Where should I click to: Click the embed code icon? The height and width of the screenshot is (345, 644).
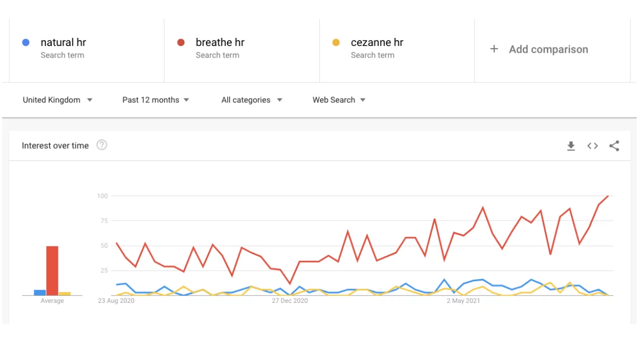pyautogui.click(x=592, y=146)
